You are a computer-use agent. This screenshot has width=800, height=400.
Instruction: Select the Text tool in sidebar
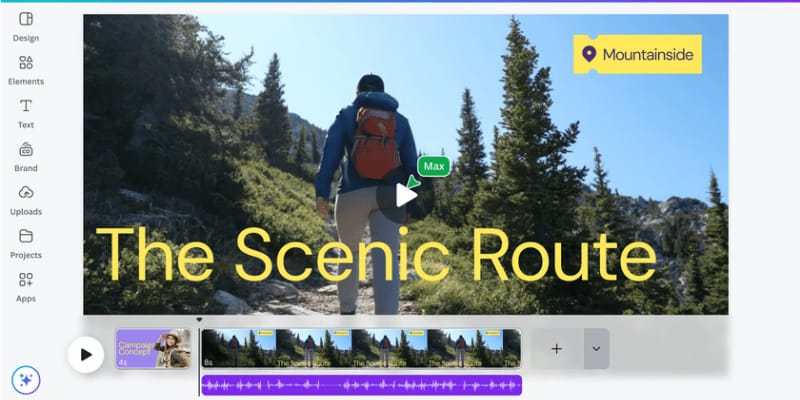click(26, 113)
